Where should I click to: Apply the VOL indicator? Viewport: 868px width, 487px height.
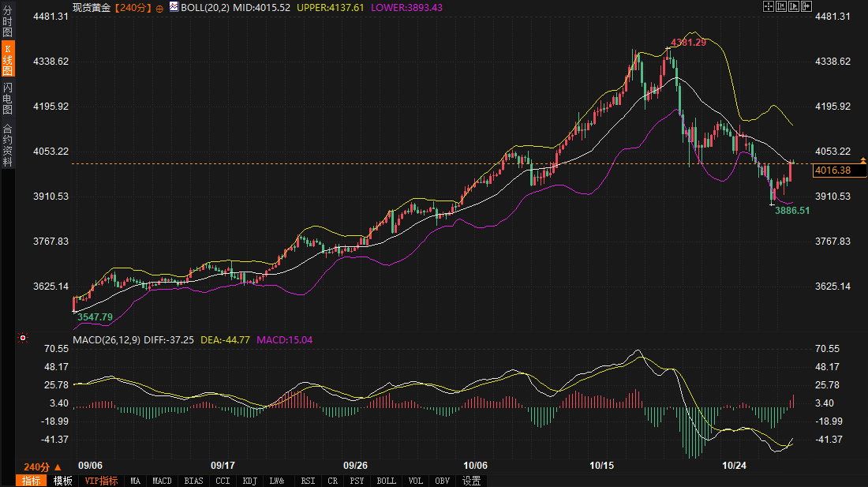click(415, 481)
